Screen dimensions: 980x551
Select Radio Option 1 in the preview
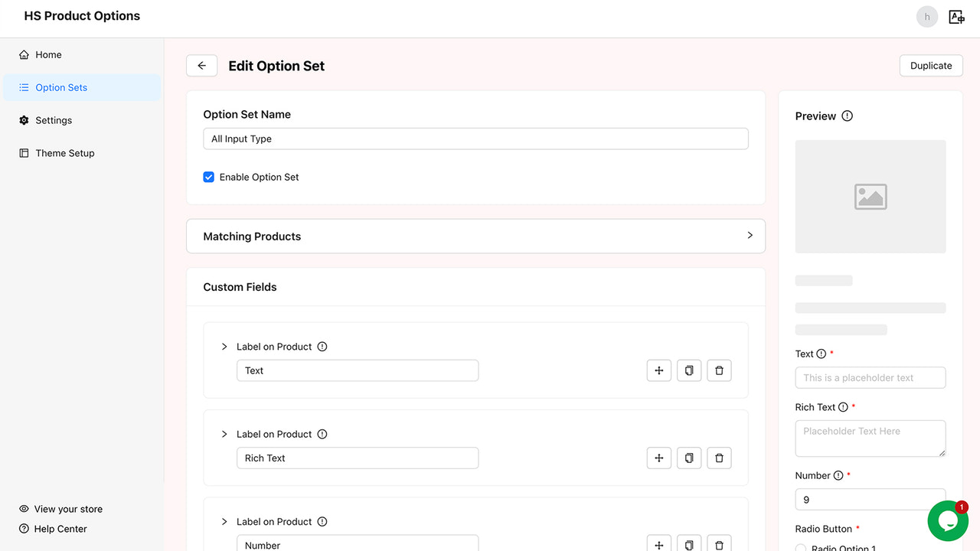[x=801, y=548]
